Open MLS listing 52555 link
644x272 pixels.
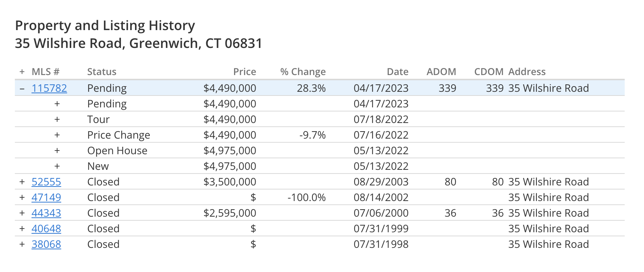coord(46,182)
